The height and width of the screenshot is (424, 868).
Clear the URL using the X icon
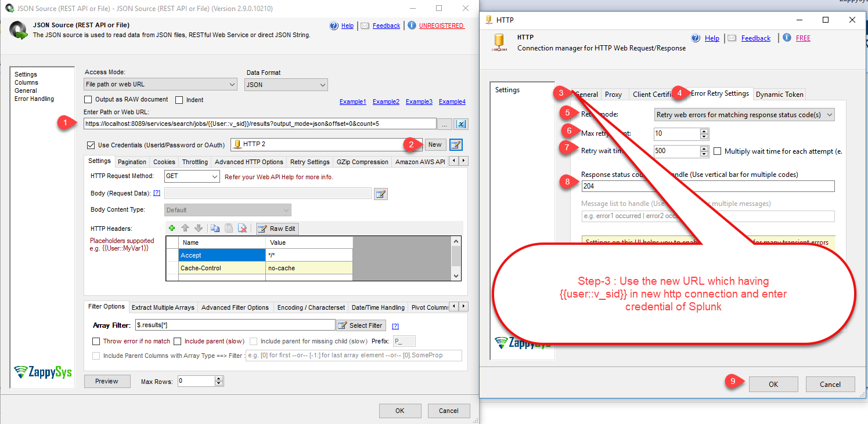[x=462, y=124]
